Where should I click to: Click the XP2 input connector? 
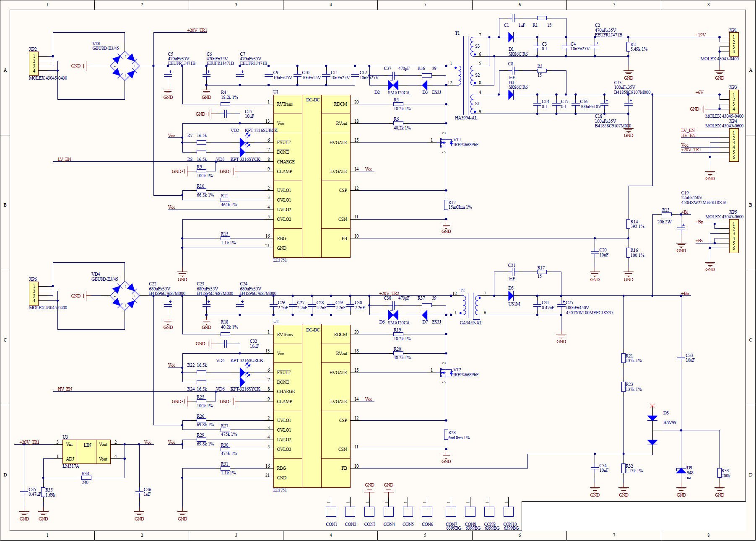point(34,64)
